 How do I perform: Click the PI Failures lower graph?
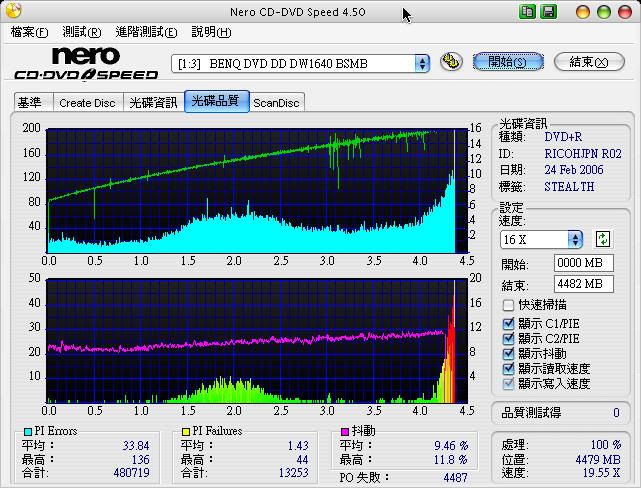[x=257, y=341]
